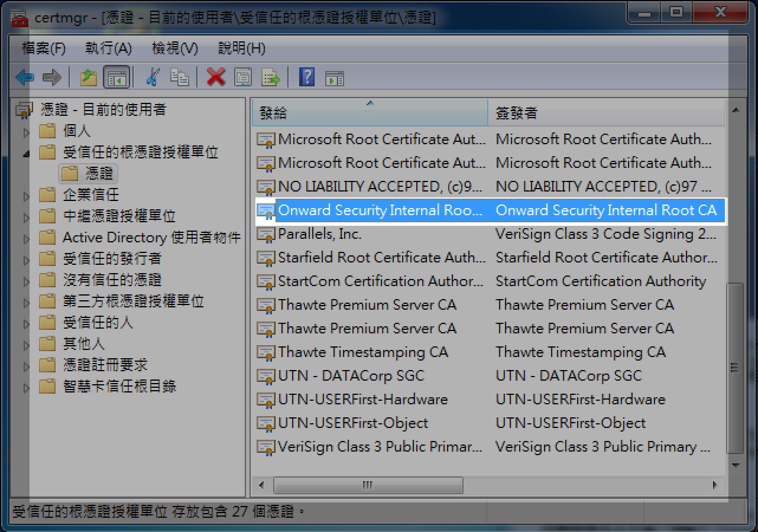Viewport: 758px width, 532px height.
Task: Select 受信任的人 in the tree
Action: tap(98, 322)
